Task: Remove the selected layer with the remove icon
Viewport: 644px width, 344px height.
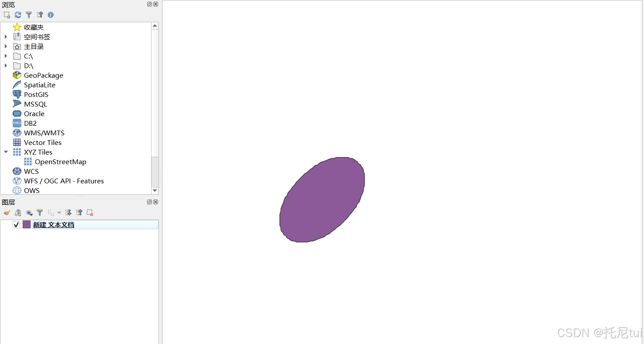Action: click(90, 213)
